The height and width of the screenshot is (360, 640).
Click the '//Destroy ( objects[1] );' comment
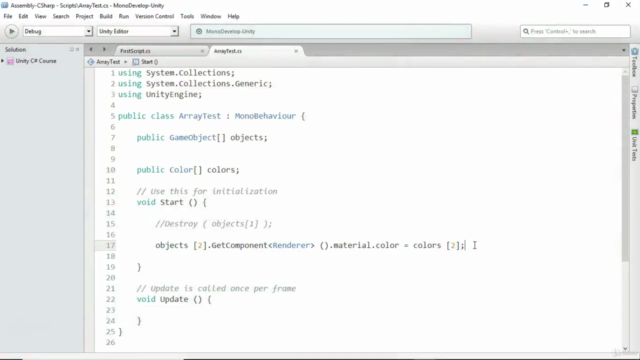(x=213, y=224)
